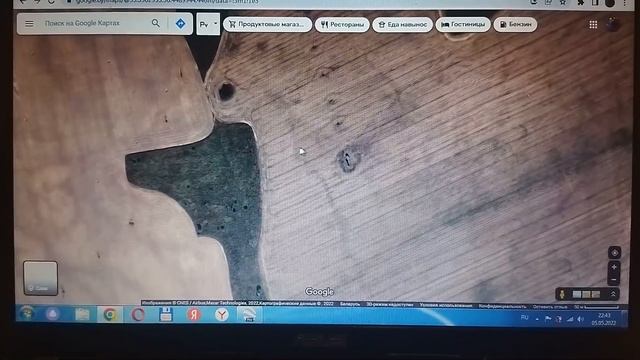
Task: Expand the imagery strip with double chevron
Action: coord(613,294)
